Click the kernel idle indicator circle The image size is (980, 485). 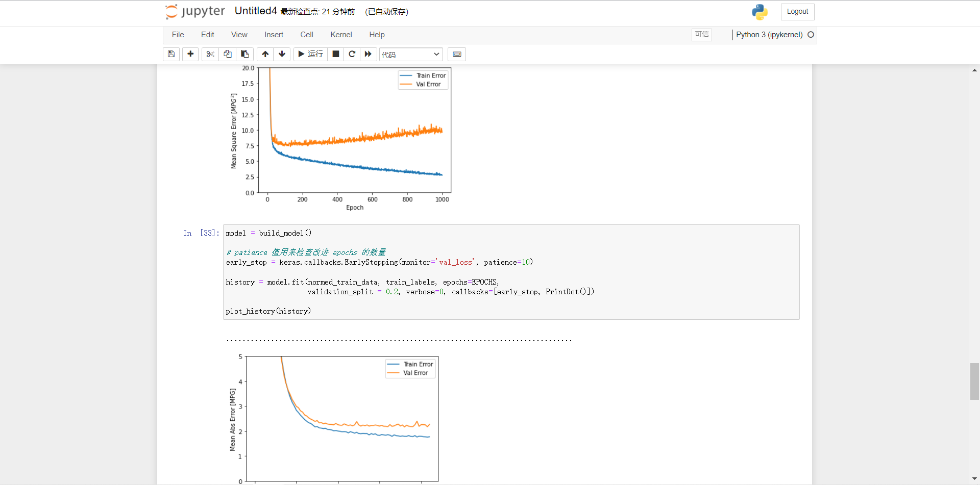click(x=811, y=35)
